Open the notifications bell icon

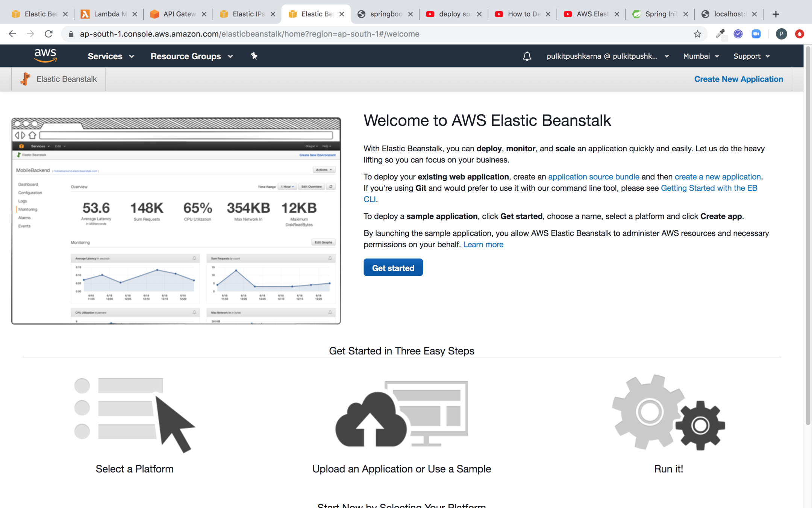(527, 56)
